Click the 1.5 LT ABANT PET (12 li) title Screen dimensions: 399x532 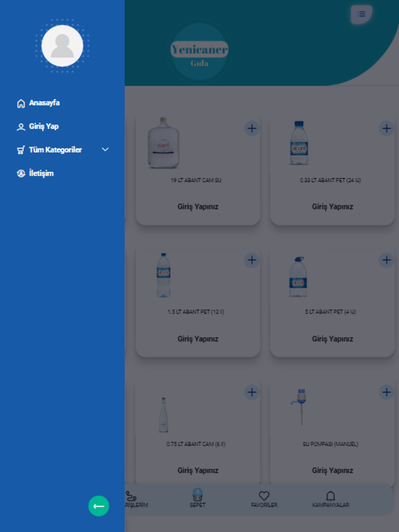[196, 312]
